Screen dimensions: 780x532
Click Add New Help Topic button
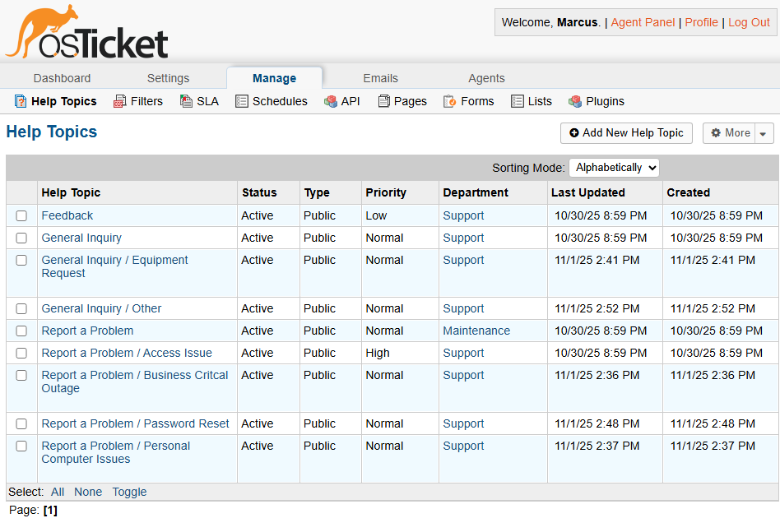pyautogui.click(x=626, y=133)
